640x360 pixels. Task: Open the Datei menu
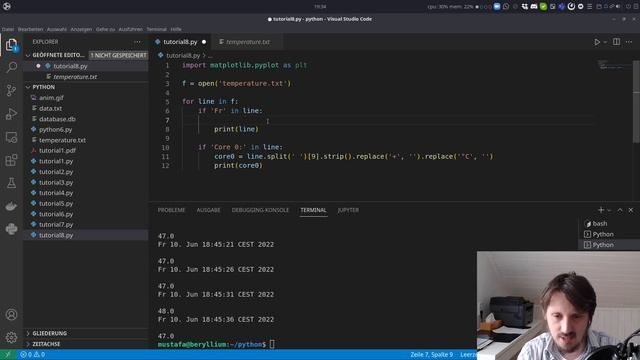coord(8,29)
